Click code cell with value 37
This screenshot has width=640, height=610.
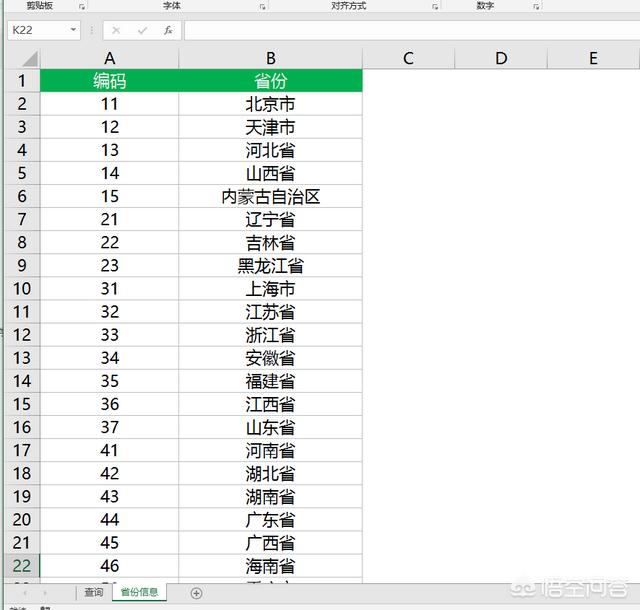109,427
